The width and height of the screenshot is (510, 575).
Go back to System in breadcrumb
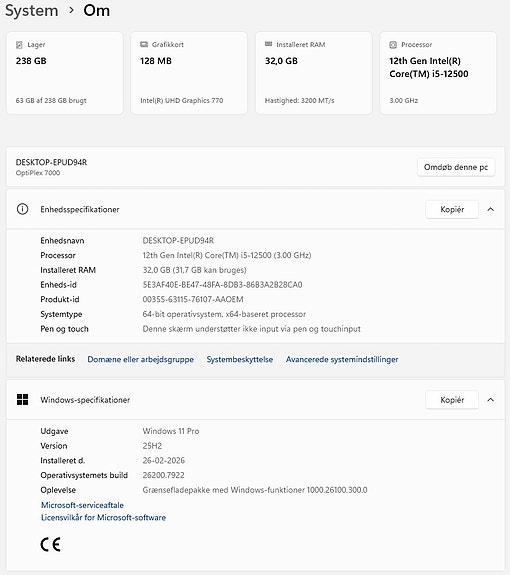(x=32, y=10)
